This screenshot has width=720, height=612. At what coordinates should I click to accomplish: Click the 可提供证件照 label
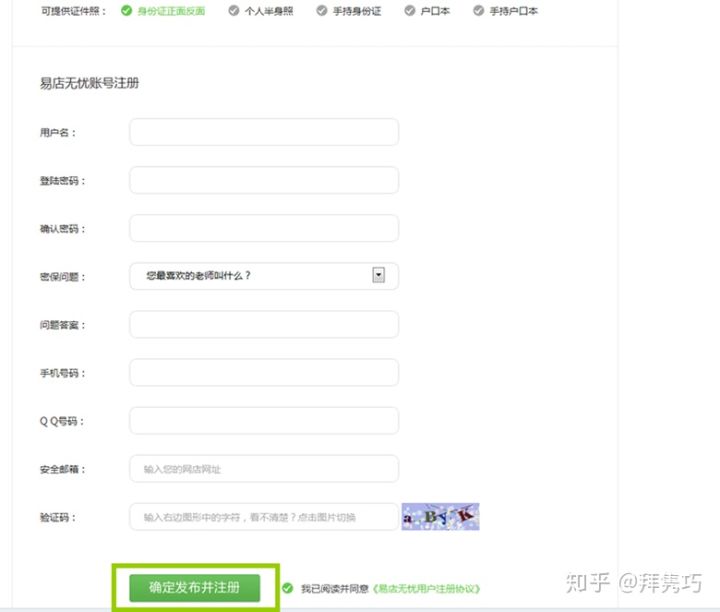73,11
